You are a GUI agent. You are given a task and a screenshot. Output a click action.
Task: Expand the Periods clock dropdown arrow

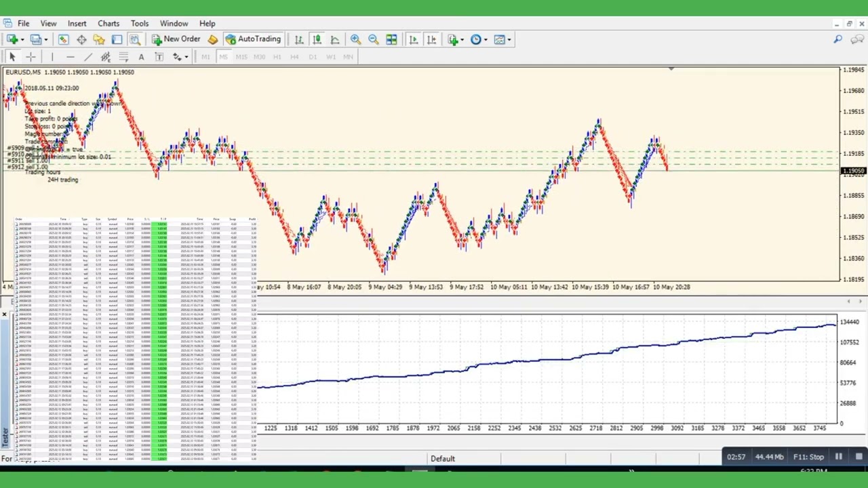(x=485, y=39)
